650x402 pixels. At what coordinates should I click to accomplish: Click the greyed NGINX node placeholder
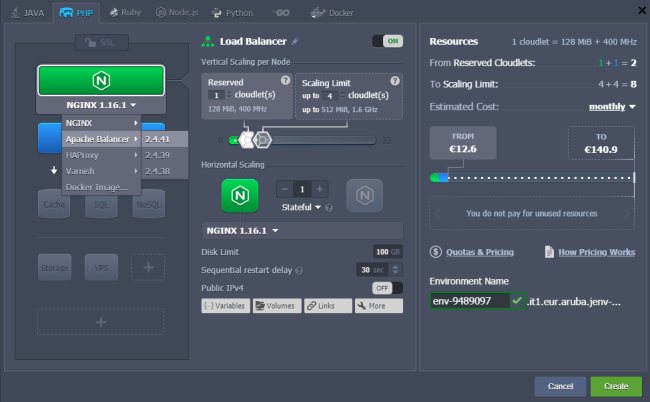(365, 195)
